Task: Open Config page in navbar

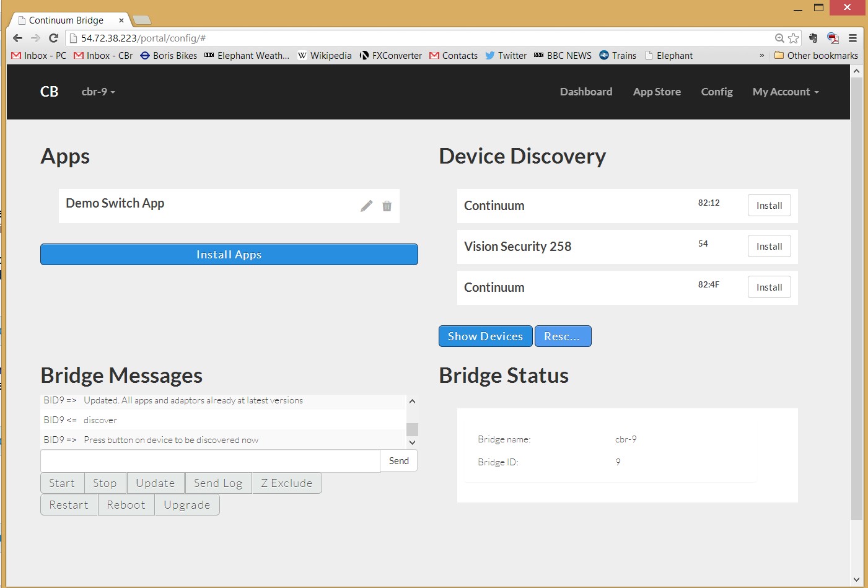Action: [717, 92]
